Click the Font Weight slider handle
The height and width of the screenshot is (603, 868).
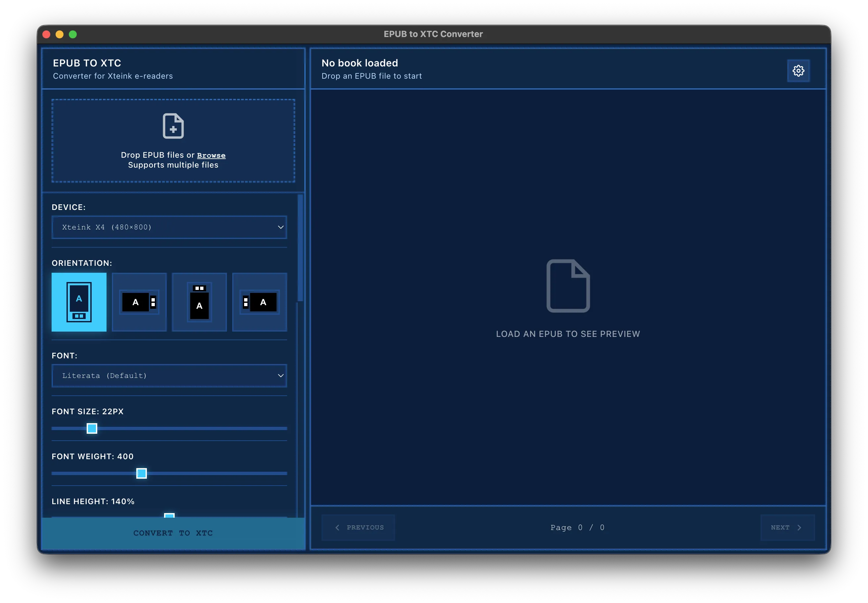(141, 473)
